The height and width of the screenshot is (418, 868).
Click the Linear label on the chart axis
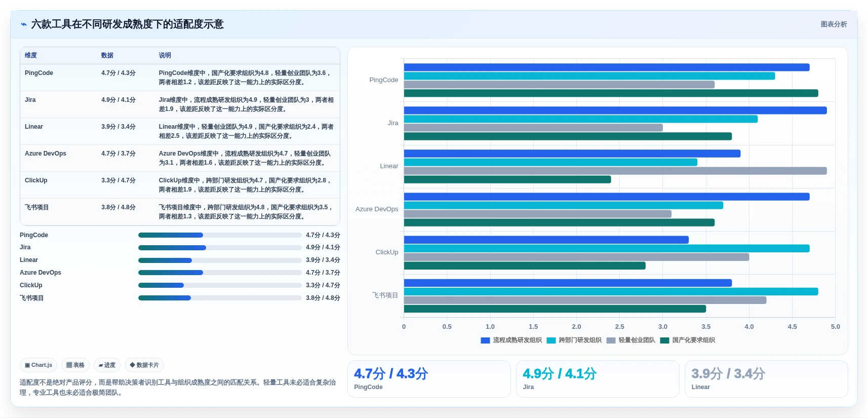click(389, 166)
